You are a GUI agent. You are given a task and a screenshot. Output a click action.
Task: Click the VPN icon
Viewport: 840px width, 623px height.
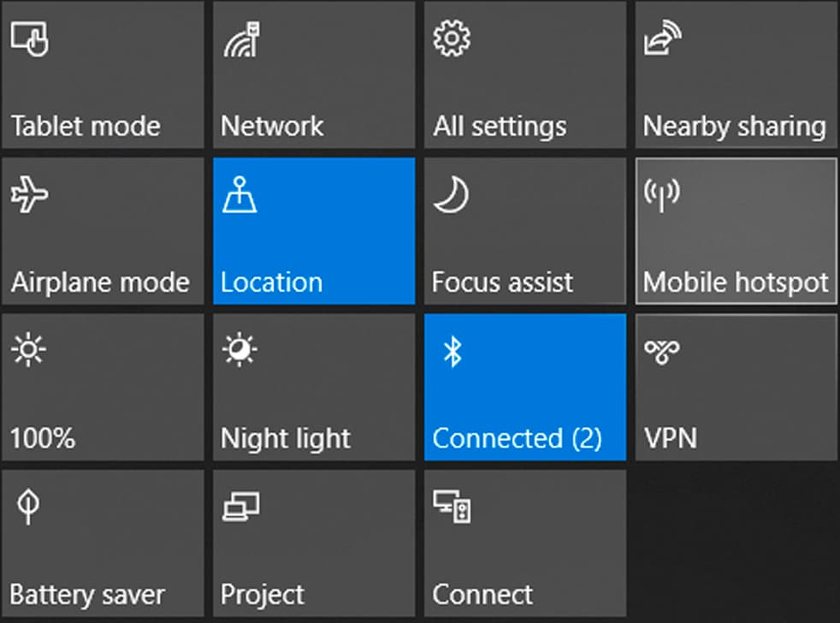tap(662, 352)
